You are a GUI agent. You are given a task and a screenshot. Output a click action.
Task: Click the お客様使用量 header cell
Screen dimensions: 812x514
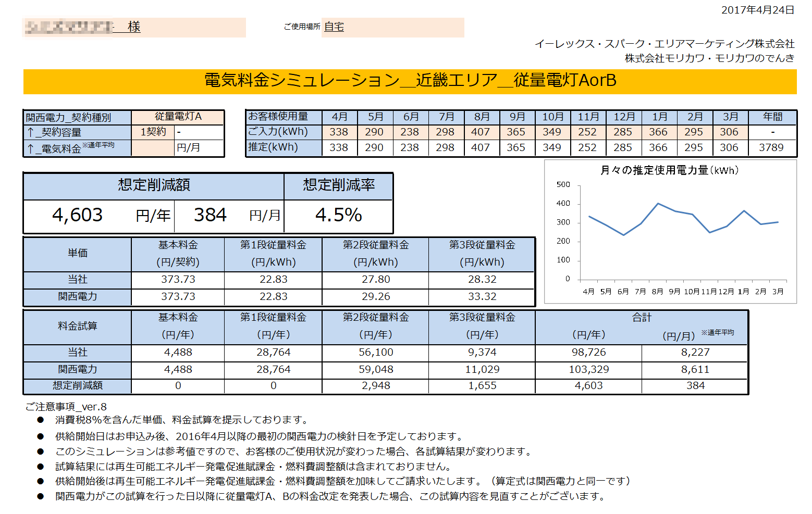284,117
